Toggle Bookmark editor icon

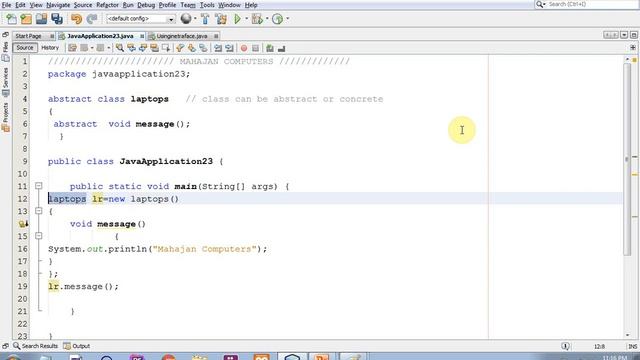coord(203,48)
